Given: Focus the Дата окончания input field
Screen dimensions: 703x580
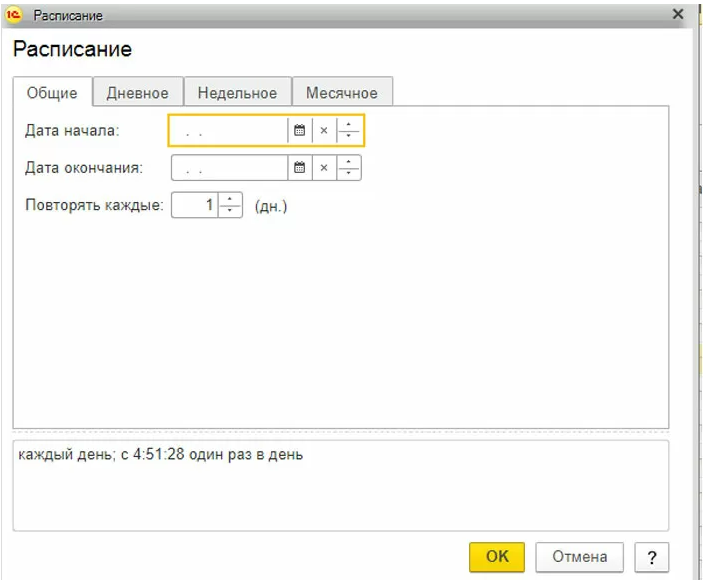Looking at the screenshot, I should (230, 168).
